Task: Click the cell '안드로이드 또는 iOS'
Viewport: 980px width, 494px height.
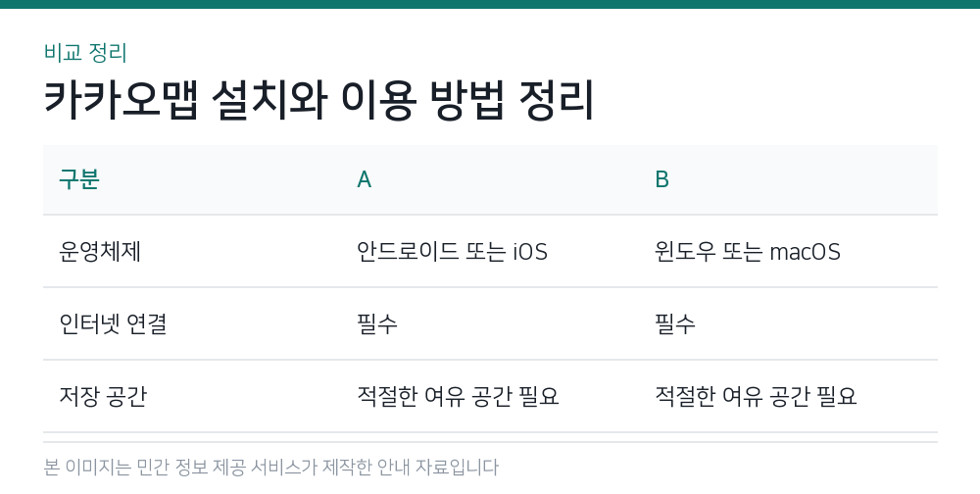Action: 452,251
